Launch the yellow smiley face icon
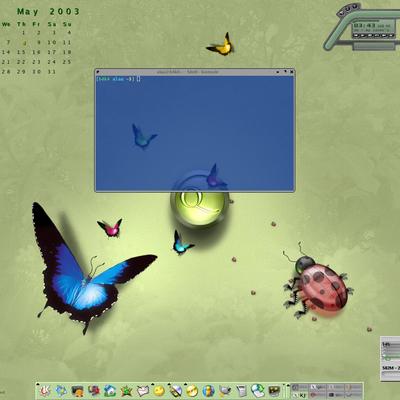The width and height of the screenshot is (400, 400). click(159, 391)
